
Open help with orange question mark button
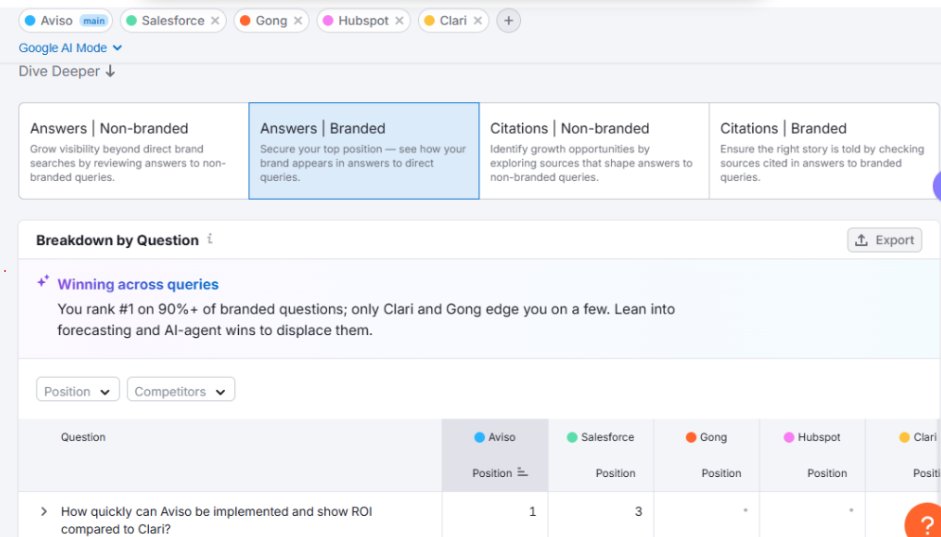(x=924, y=521)
